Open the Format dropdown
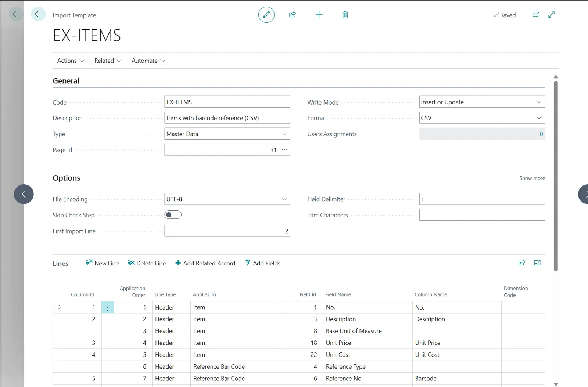The height and width of the screenshot is (387, 588). pos(539,118)
